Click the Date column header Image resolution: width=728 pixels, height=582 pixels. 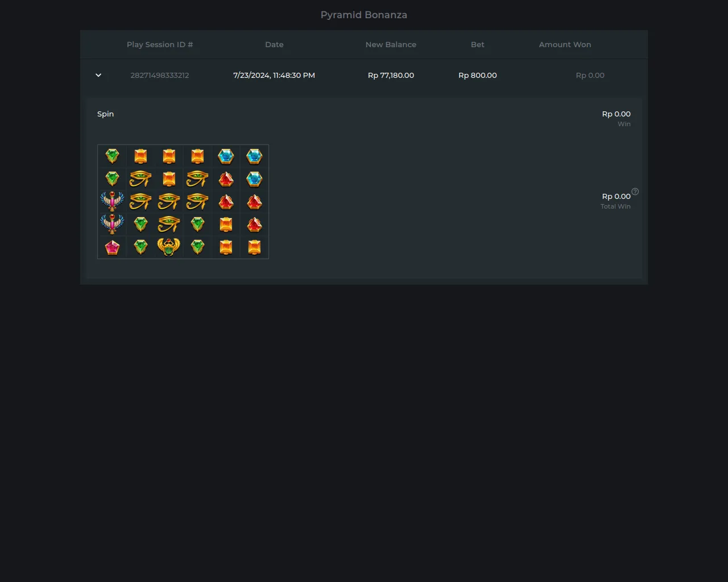(274, 44)
